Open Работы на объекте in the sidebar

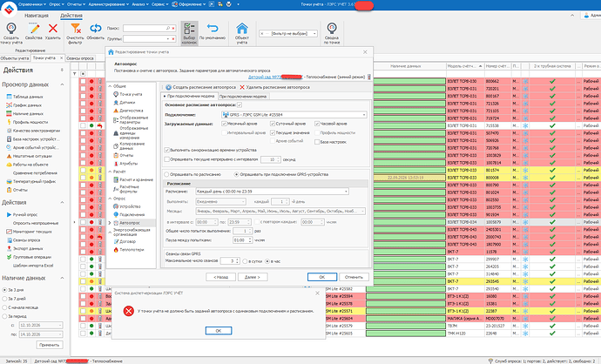tap(30, 165)
